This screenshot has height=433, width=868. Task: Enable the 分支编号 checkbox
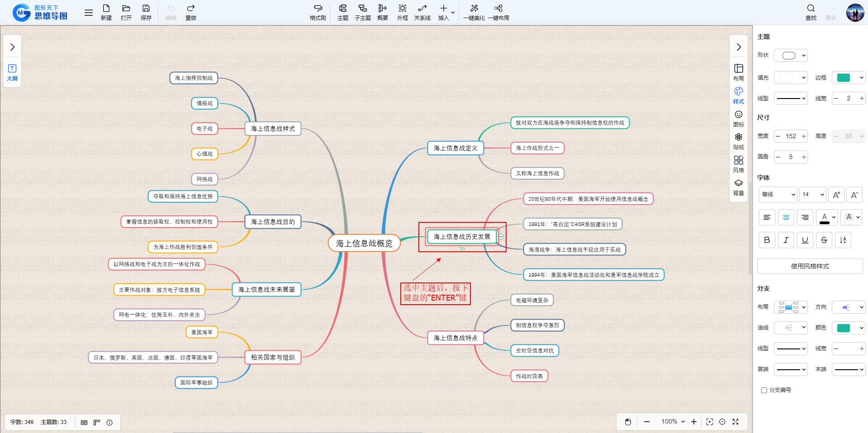764,390
